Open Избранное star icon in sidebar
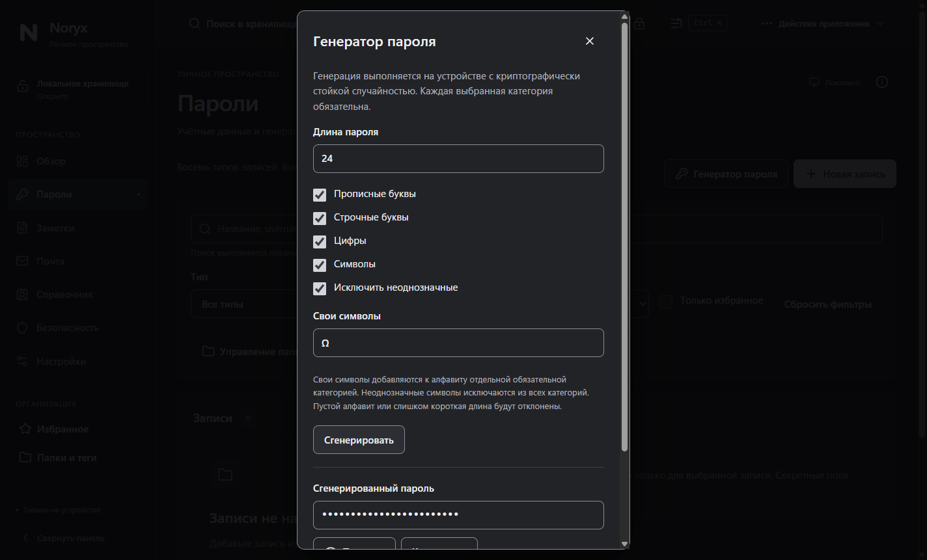This screenshot has height=560, width=927. pyautogui.click(x=25, y=429)
